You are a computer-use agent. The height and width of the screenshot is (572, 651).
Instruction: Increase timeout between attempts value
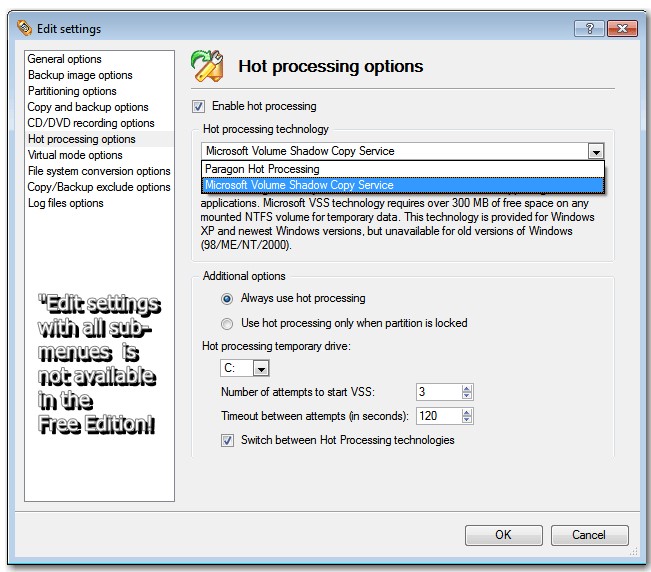tap(467, 413)
